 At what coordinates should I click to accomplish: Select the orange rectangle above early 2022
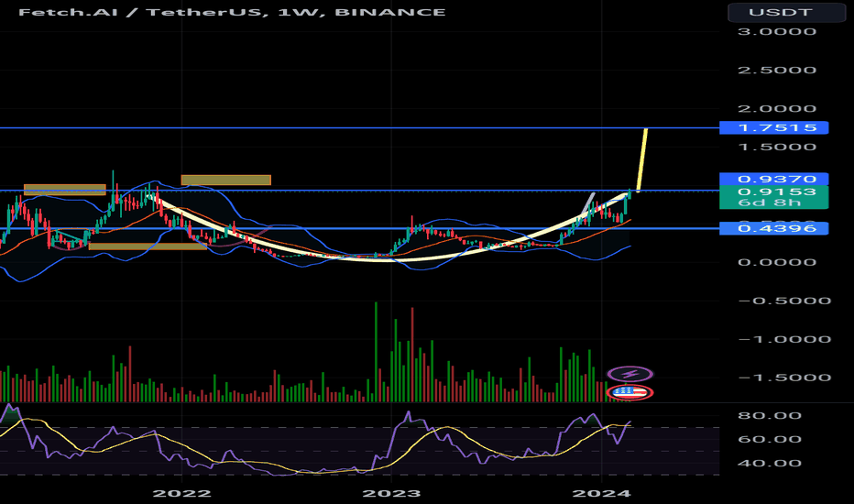[x=226, y=180]
